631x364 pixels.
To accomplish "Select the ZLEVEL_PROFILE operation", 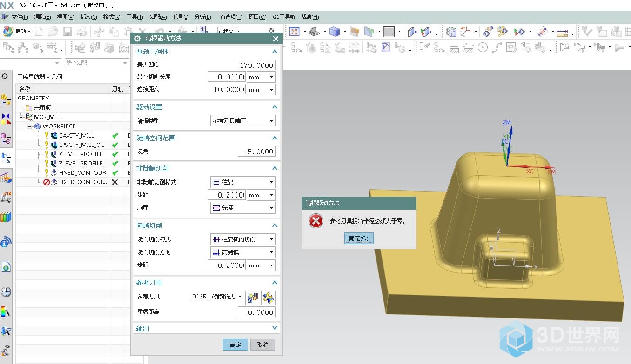I will tap(81, 154).
